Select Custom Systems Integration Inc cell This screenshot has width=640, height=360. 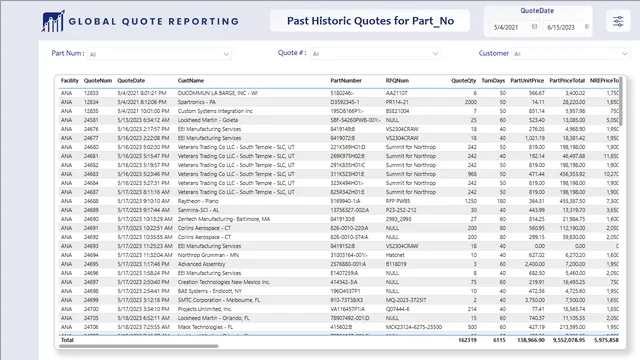pos(215,111)
